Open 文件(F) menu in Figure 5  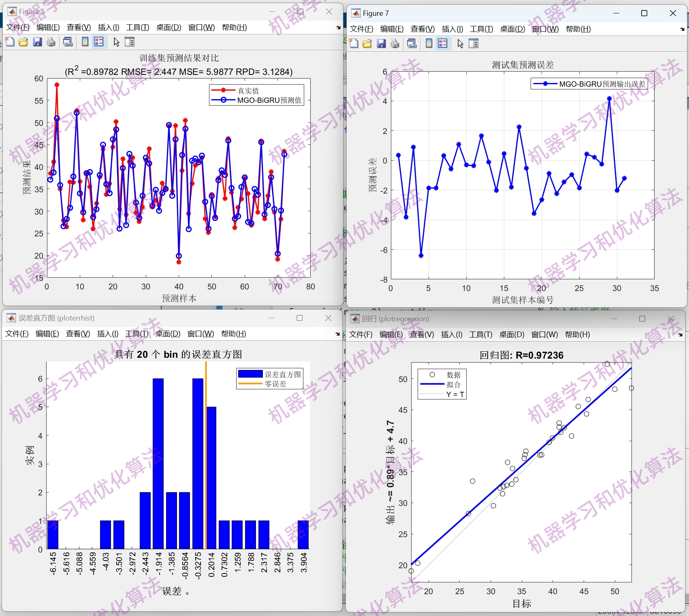18,28
